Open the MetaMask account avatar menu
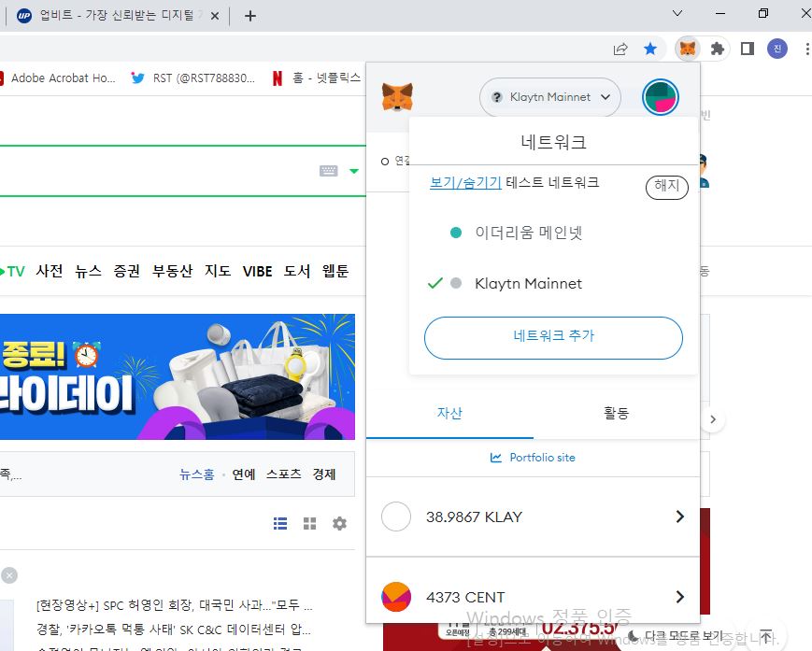Screen dimensions: 812x651 pos(661,97)
